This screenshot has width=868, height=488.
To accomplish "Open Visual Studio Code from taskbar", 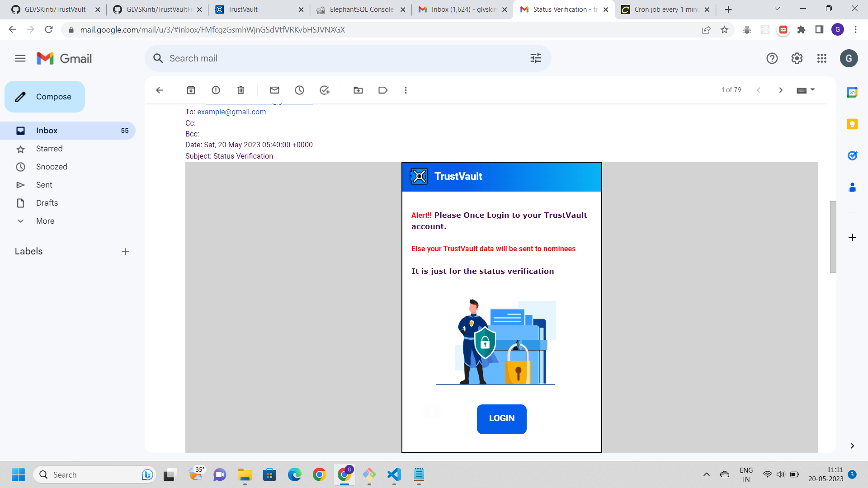I will tap(394, 474).
